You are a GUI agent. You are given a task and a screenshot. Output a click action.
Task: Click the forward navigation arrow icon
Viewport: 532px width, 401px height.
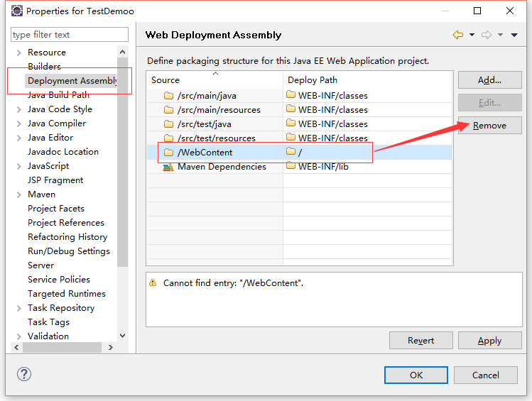pyautogui.click(x=487, y=35)
